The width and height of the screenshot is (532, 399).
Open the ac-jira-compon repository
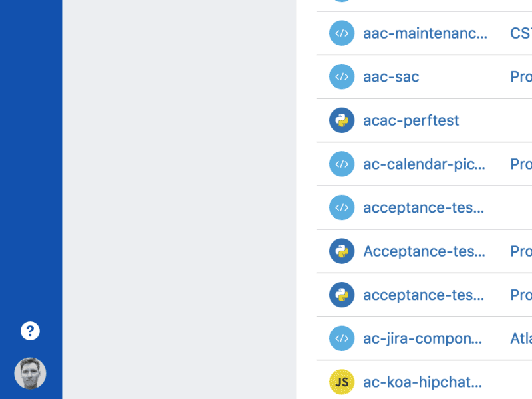[421, 338]
